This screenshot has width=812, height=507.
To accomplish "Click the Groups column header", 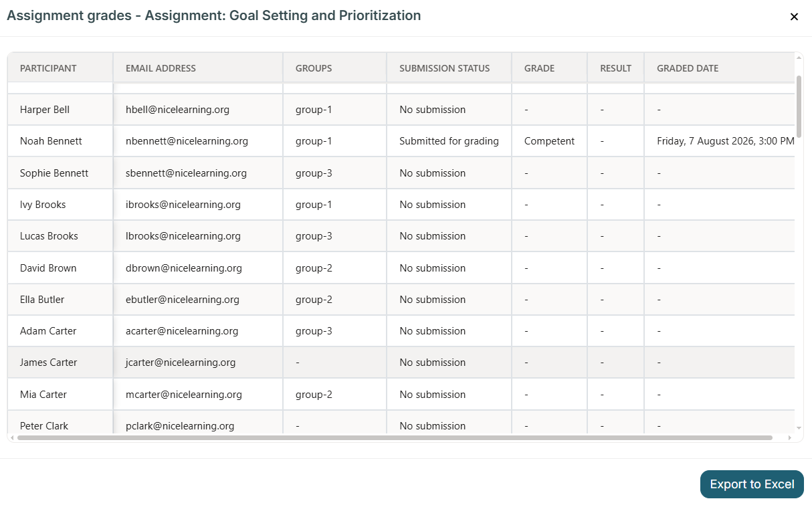I will (x=314, y=68).
